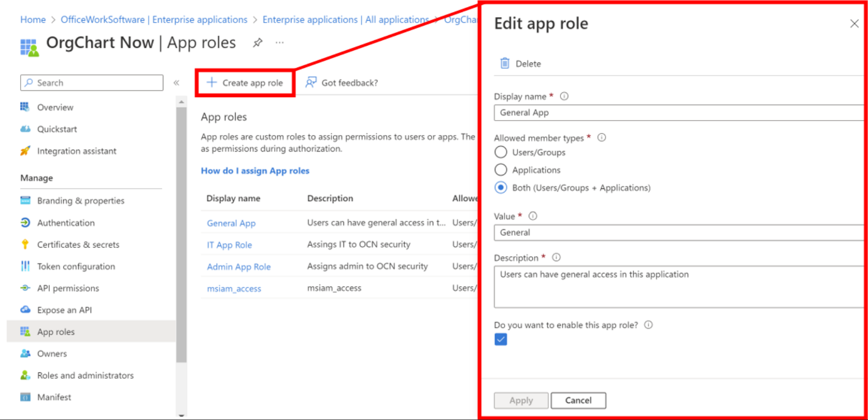
Task: Select Both (Users/Groups + Applications) radio
Action: [501, 187]
